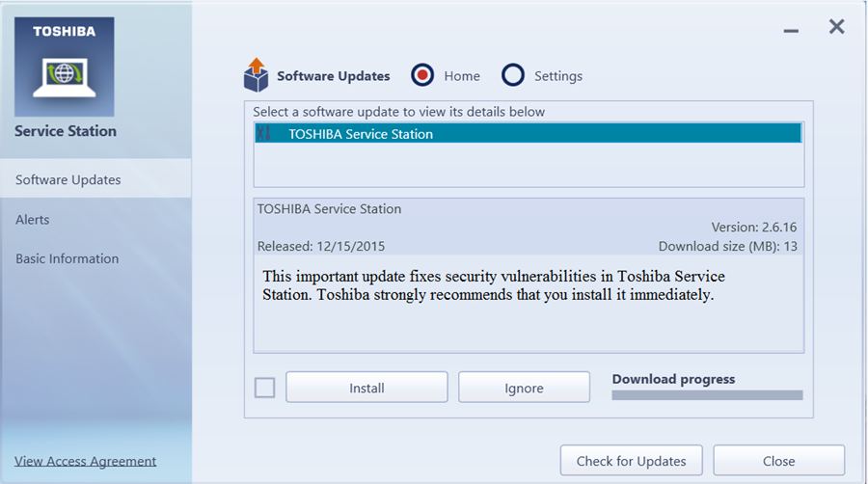Open the Basic Information section
The width and height of the screenshot is (868, 484).
[68, 258]
